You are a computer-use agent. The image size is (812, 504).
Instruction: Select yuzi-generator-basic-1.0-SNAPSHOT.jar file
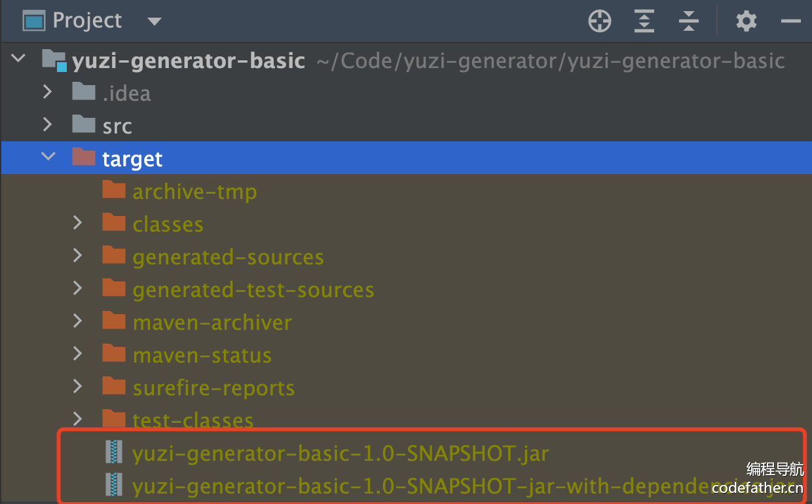coord(341,454)
